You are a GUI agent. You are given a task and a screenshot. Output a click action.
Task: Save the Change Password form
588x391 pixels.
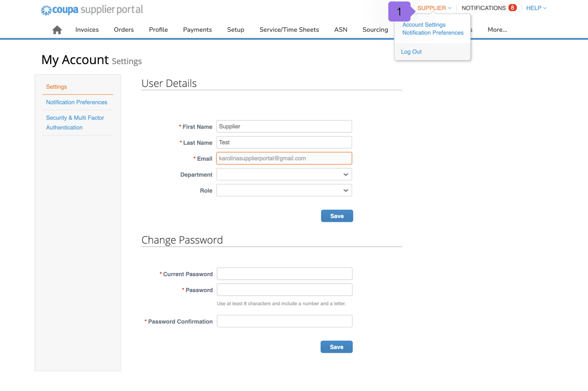[337, 347]
